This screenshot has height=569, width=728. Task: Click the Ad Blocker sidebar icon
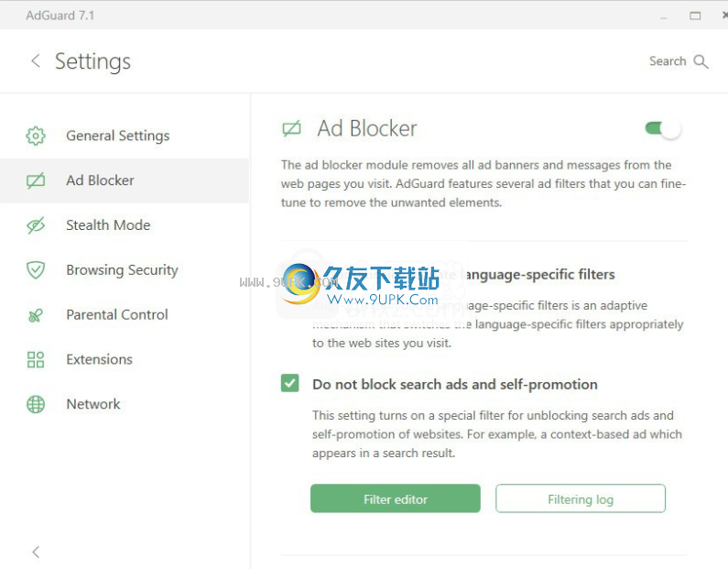click(36, 181)
